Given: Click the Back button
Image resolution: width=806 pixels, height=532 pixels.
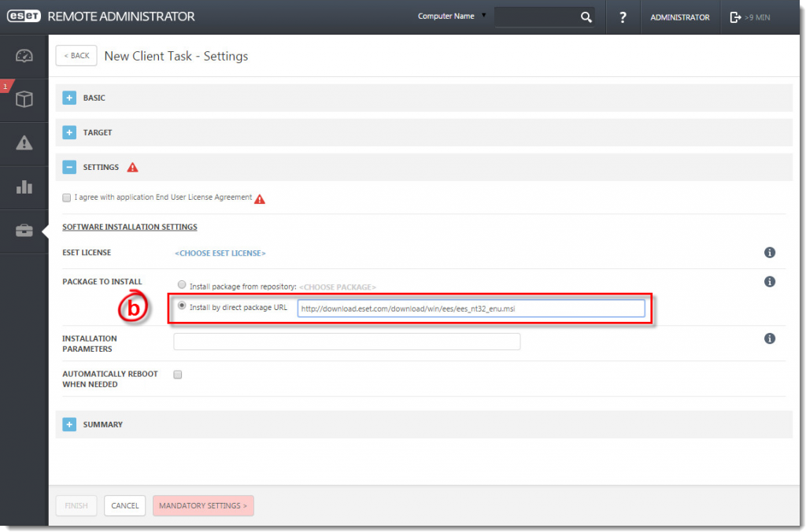Looking at the screenshot, I should [76, 56].
